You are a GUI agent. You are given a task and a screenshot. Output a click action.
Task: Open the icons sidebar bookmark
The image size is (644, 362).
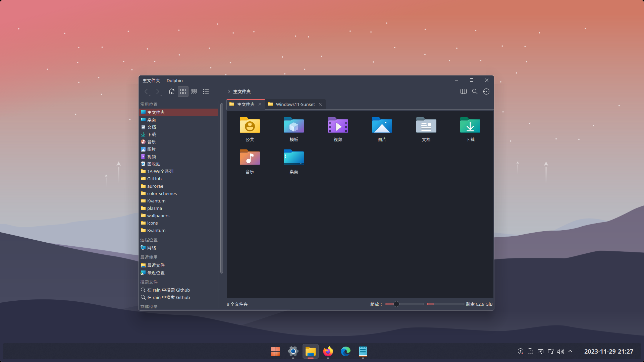[x=179, y=223]
